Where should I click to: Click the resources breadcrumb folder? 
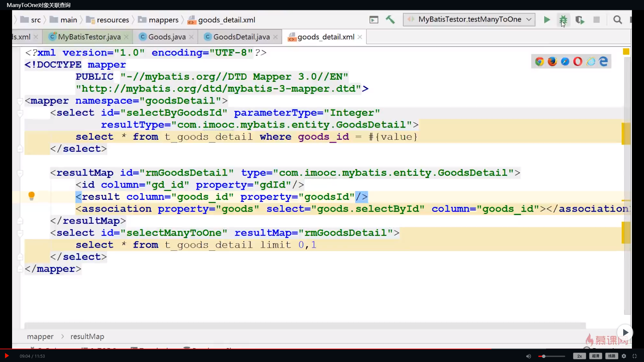107,20
